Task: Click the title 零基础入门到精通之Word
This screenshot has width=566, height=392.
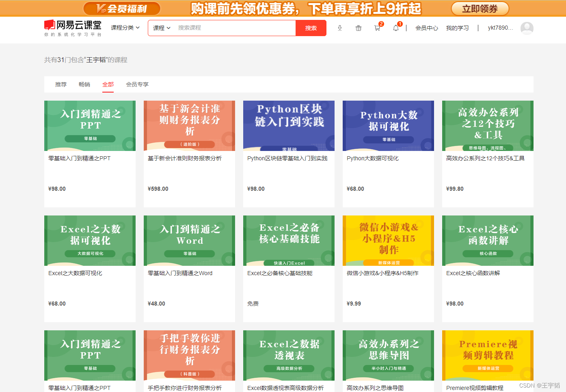Action: [180, 273]
